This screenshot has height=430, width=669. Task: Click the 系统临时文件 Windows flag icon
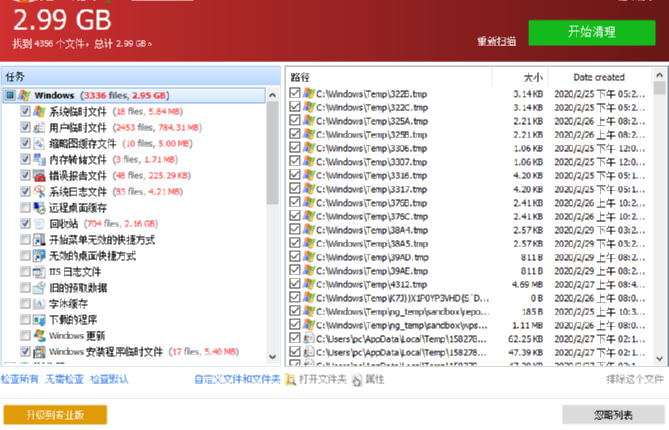click(x=39, y=112)
